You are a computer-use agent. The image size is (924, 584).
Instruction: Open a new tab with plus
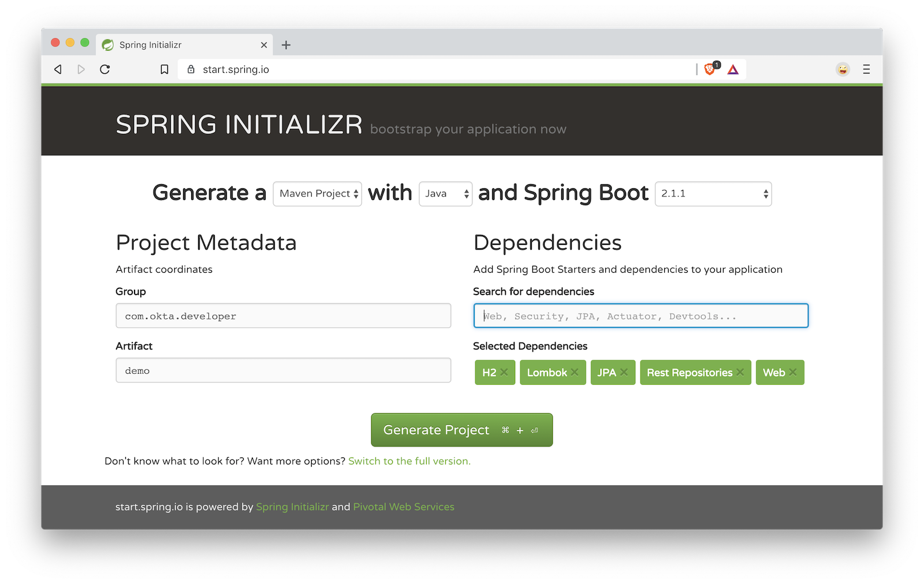[286, 45]
